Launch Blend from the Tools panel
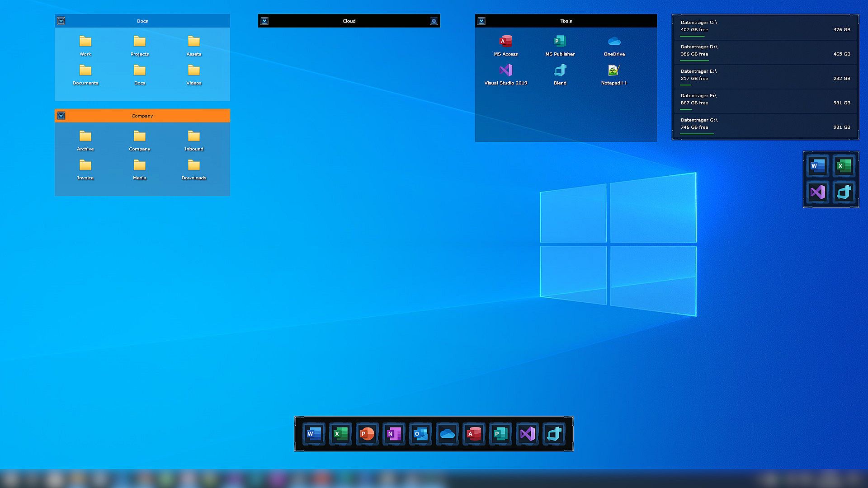The height and width of the screenshot is (488, 868). [560, 71]
